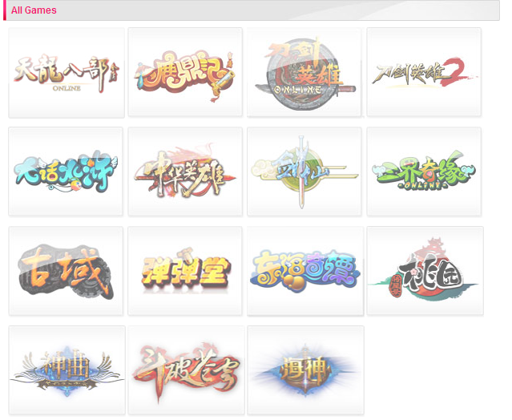Viewport: 512px width, 420px height.
Task: Open the winged 神曲 game logo
Action: 67,370
